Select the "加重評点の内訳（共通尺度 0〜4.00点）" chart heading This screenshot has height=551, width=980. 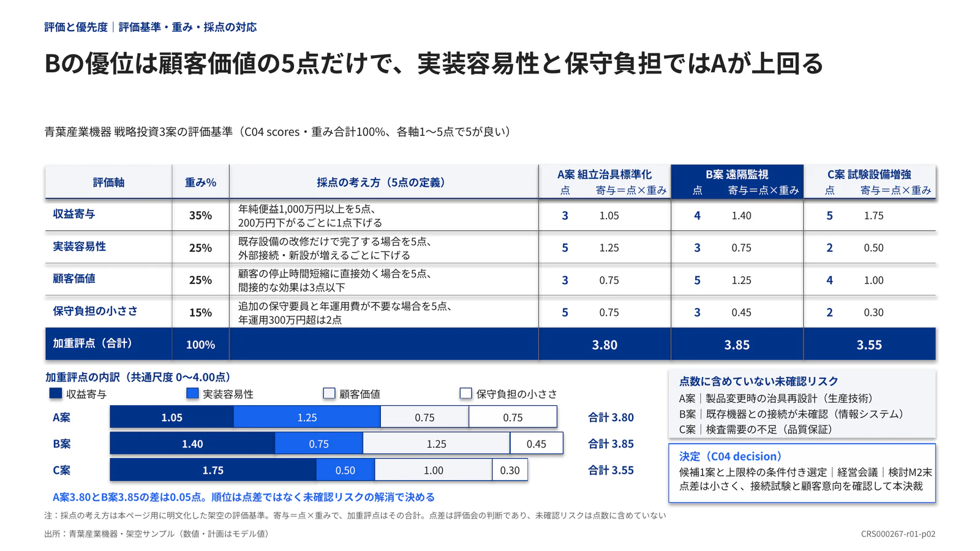pyautogui.click(x=138, y=377)
